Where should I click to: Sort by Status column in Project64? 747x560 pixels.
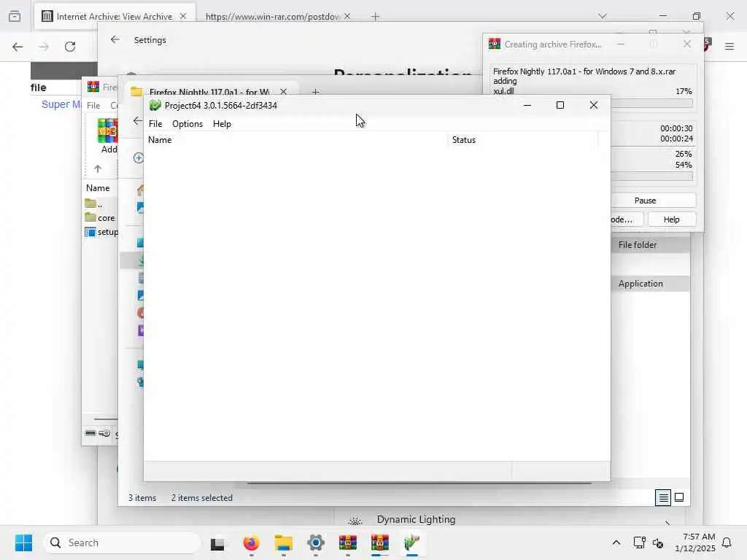click(523, 140)
